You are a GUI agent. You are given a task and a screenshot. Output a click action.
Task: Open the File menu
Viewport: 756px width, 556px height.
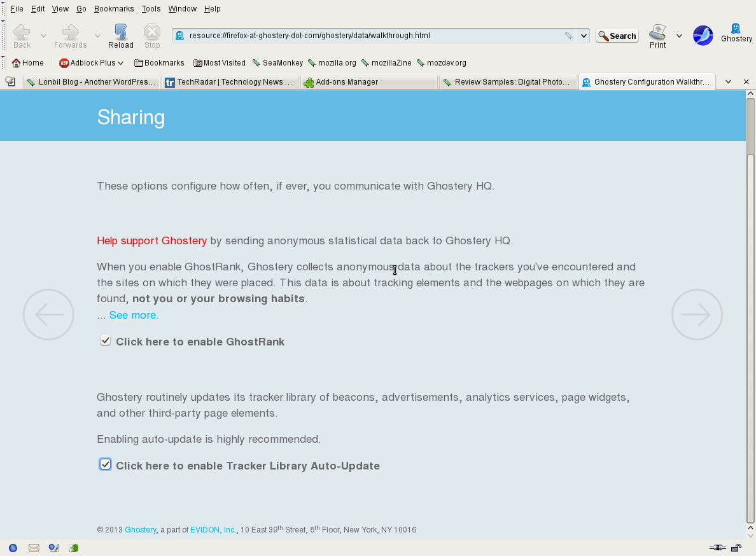coord(17,9)
